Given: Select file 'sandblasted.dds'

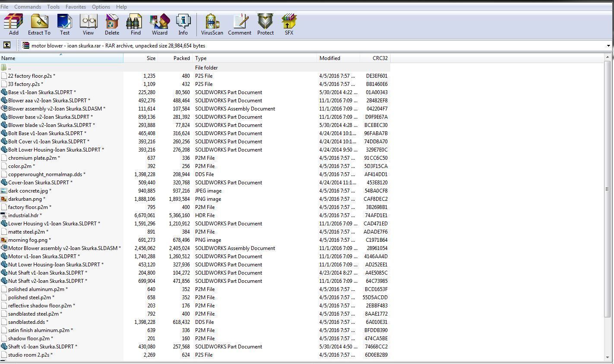Looking at the screenshot, I should click(28, 322).
